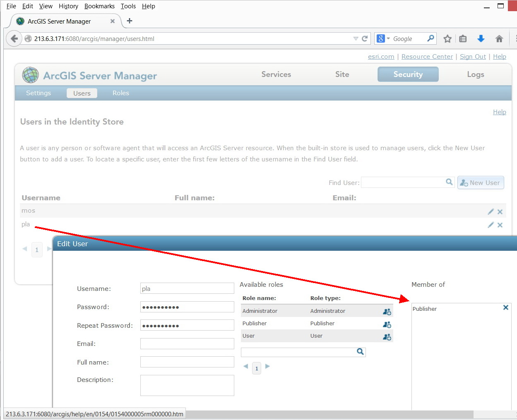
Task: Open the Help link above user list
Action: [500, 112]
